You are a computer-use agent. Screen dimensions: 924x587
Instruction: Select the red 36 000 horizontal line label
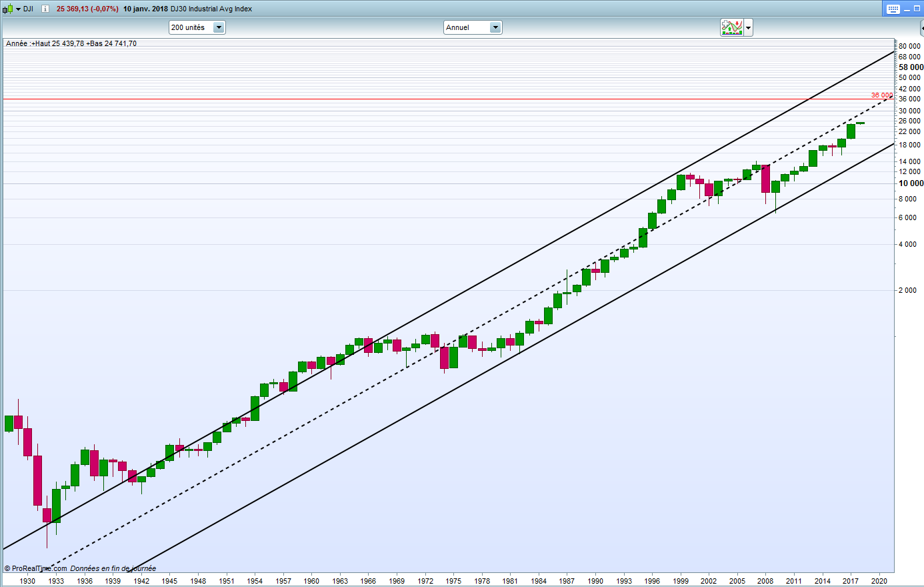point(881,95)
